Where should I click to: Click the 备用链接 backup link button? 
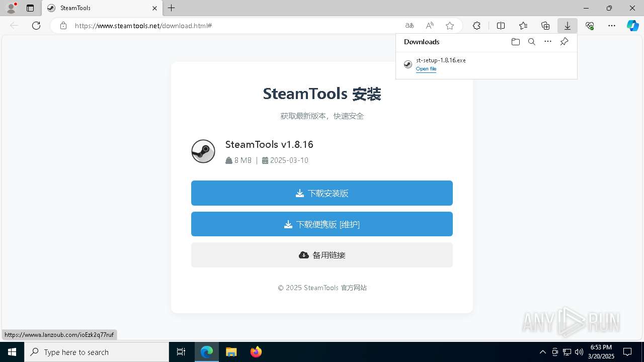pos(322,255)
